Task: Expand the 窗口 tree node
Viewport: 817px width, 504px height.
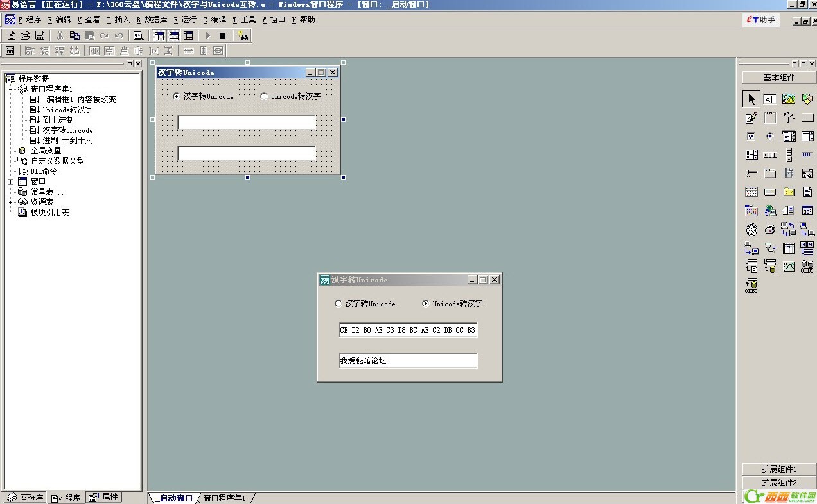Action: pyautogui.click(x=11, y=182)
